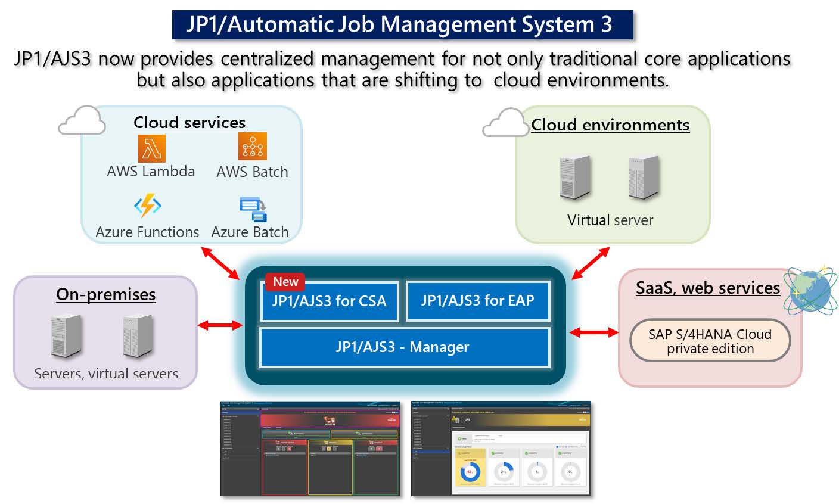Image resolution: width=839 pixels, height=504 pixels.
Task: Select the Azure Functions lightning icon
Action: coord(148,206)
